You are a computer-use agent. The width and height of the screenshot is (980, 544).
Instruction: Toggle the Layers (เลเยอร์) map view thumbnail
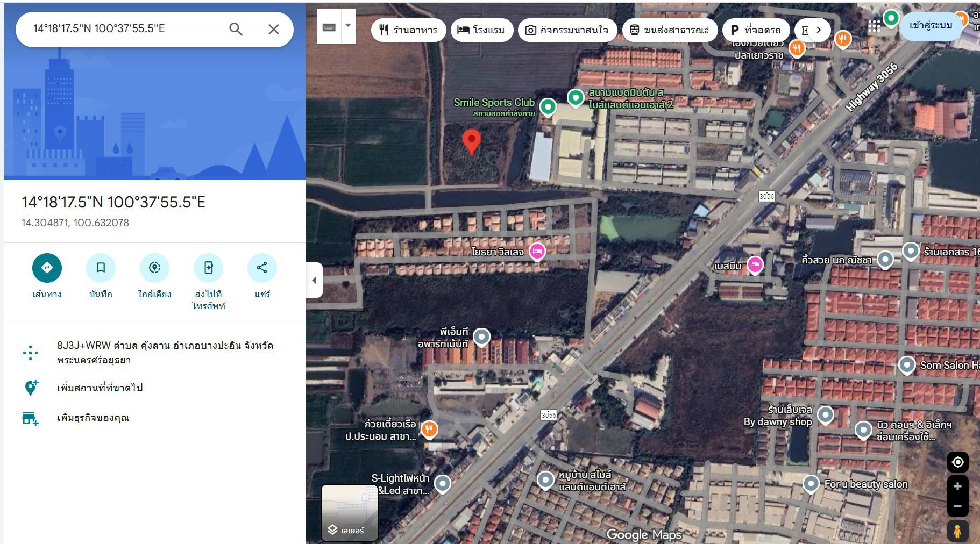(350, 512)
